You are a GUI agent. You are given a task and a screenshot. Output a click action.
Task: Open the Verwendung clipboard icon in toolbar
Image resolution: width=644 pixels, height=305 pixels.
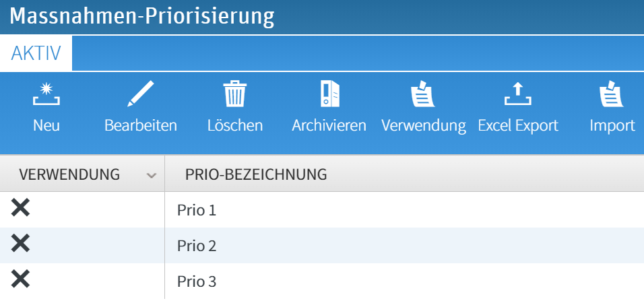click(423, 94)
